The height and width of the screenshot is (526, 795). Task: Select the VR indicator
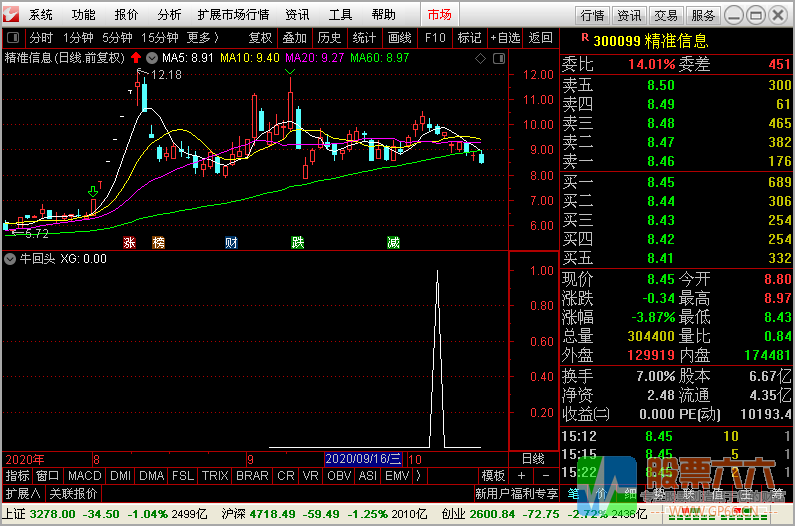[310, 476]
